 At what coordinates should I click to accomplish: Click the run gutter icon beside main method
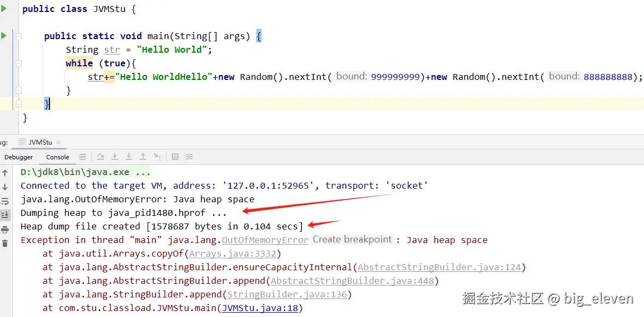[4, 36]
